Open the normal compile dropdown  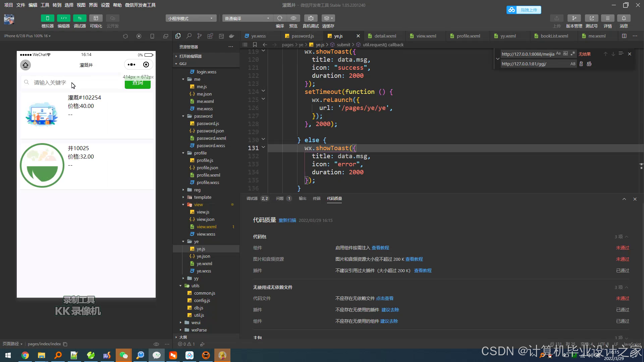pos(247,18)
